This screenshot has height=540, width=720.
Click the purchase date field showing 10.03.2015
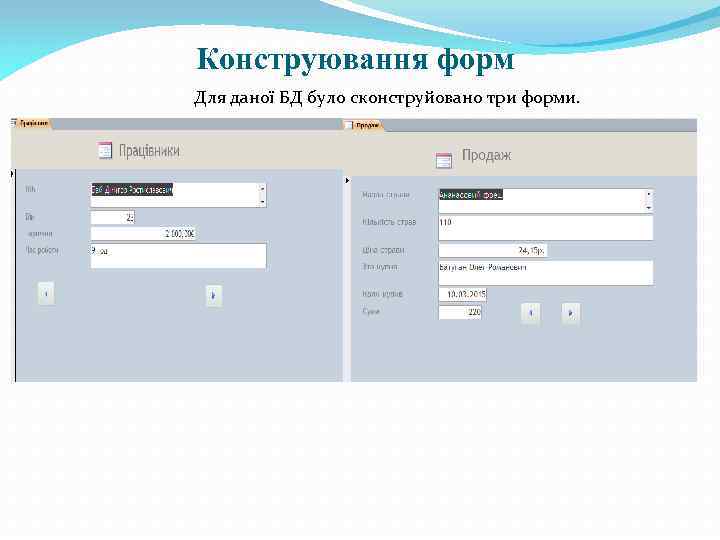462,294
